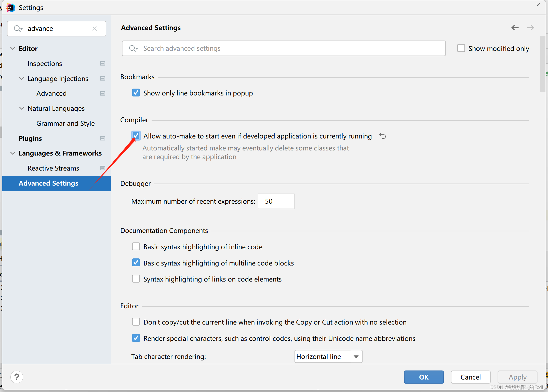
Task: Click the vertical scrollbar of settings panel
Action: (543, 64)
